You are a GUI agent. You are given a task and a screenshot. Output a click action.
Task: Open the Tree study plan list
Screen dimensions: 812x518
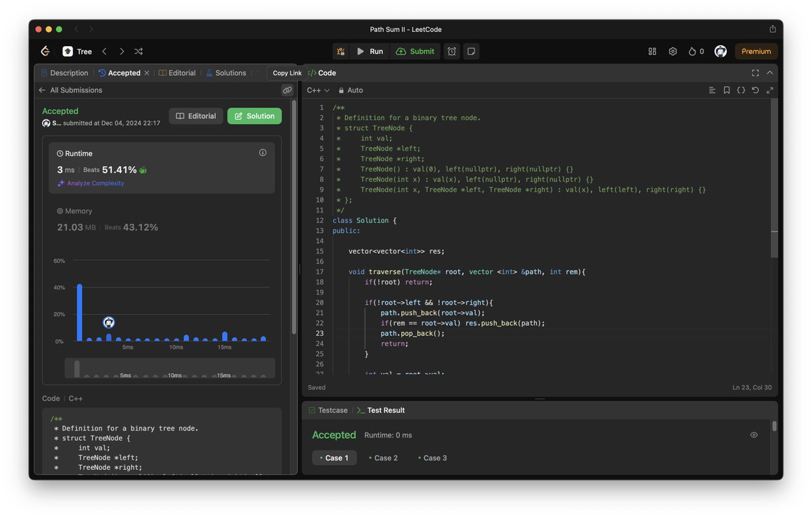point(77,51)
